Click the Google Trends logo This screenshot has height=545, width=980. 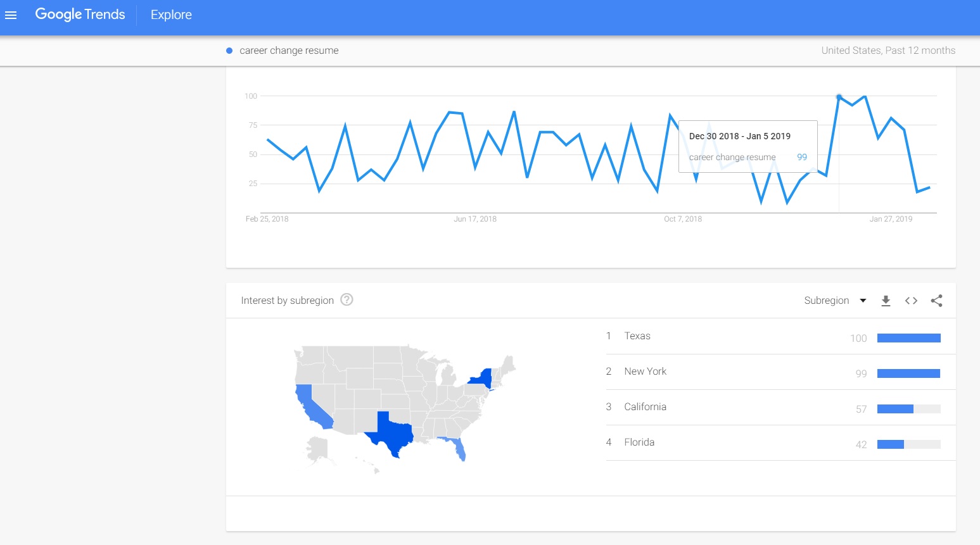pyautogui.click(x=80, y=15)
